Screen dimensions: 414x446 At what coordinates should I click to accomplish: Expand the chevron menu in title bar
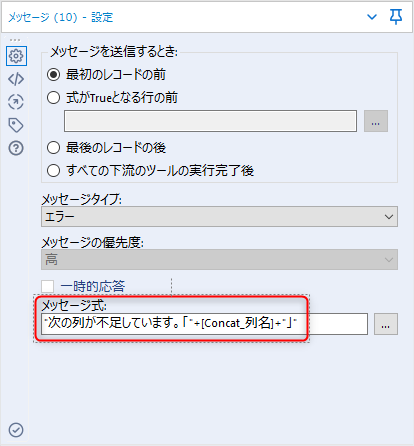(372, 17)
